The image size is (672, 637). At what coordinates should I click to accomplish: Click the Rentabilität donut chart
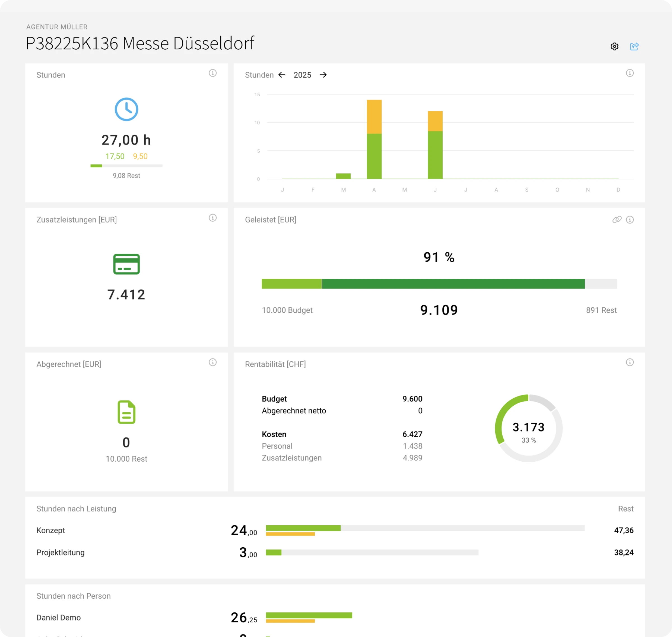coord(528,428)
